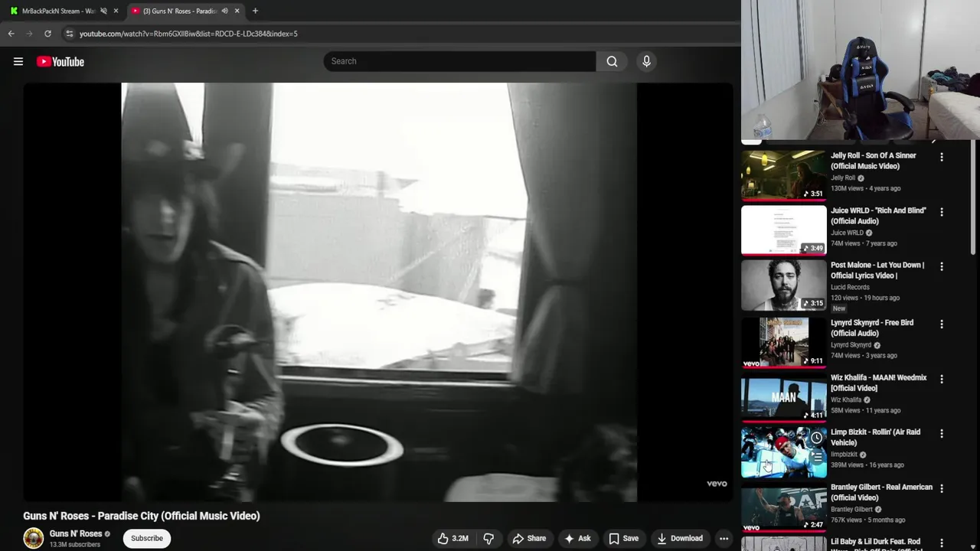The image size is (980, 551).
Task: Like the video with thumbs up 3.2M
Action: [452, 538]
